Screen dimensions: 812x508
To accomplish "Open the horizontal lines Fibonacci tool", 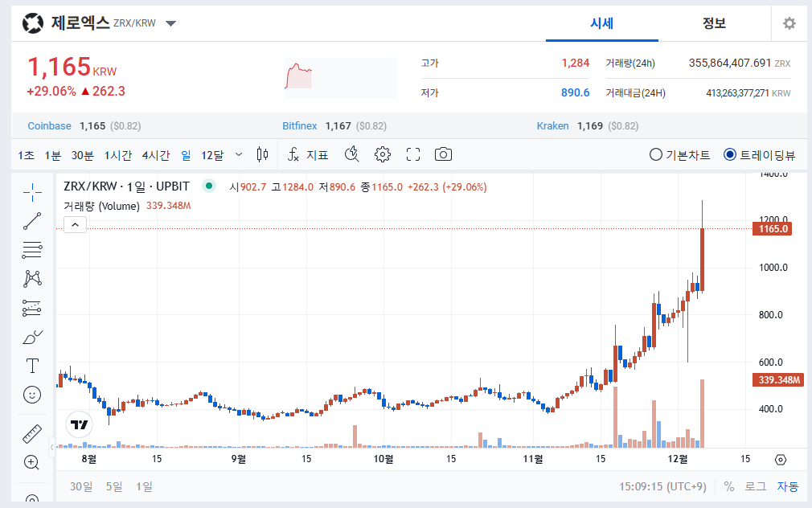I will pyautogui.click(x=32, y=250).
